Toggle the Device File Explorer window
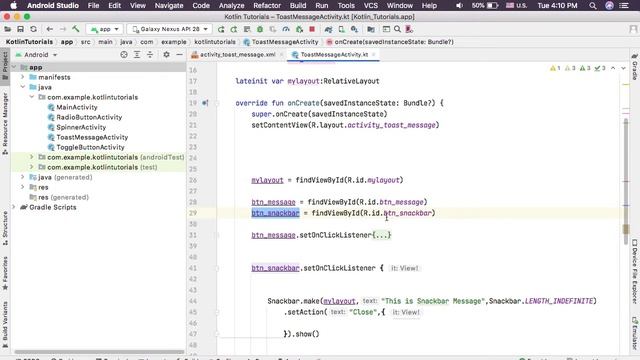The image size is (640, 360). tap(635, 271)
